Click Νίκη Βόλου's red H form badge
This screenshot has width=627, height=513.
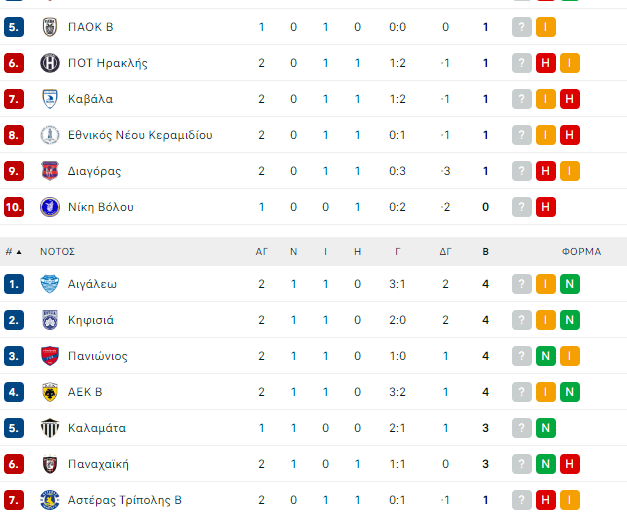546,207
